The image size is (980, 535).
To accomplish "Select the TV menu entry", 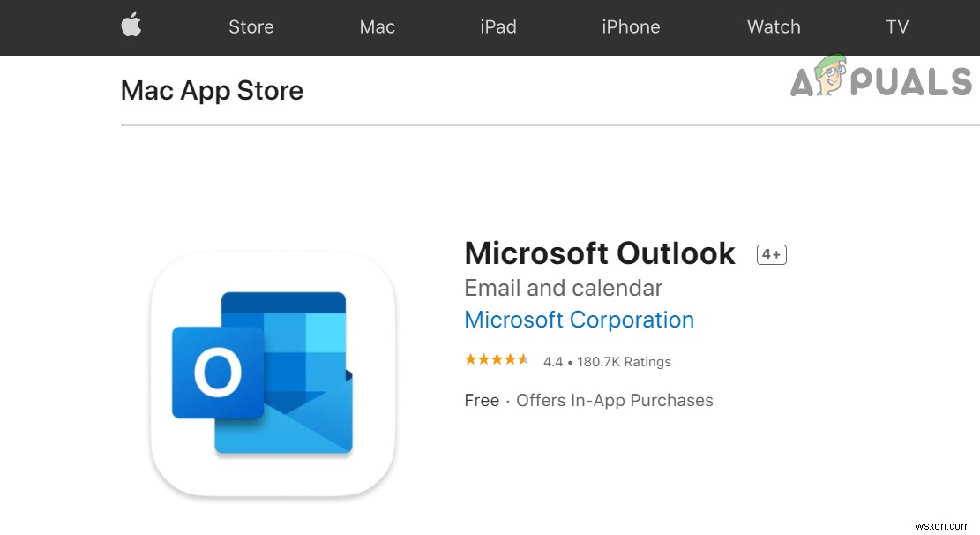I will 897,26.
